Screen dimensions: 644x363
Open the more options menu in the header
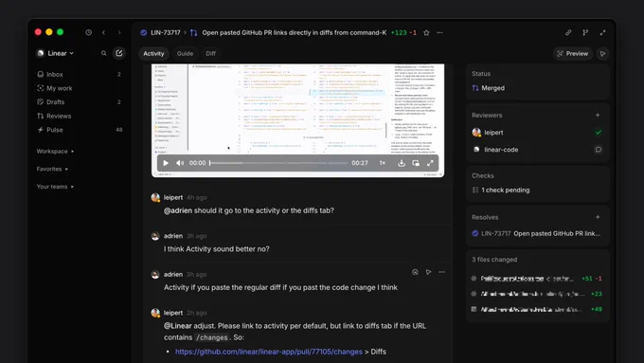tap(439, 32)
